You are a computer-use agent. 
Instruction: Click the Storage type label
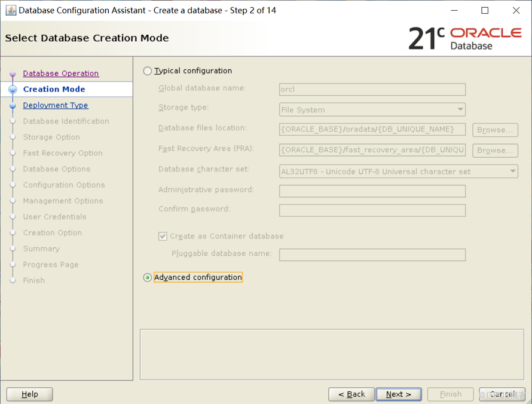coord(184,108)
